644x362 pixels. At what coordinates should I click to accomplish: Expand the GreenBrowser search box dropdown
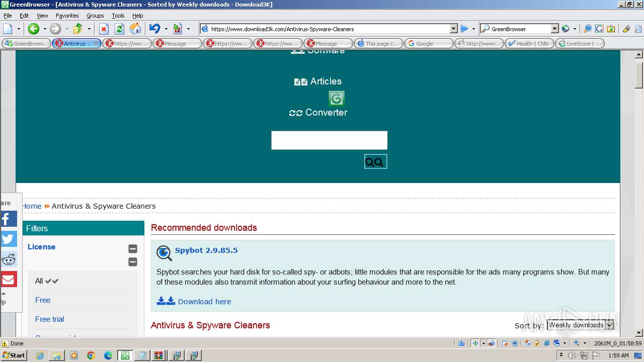(554, 29)
